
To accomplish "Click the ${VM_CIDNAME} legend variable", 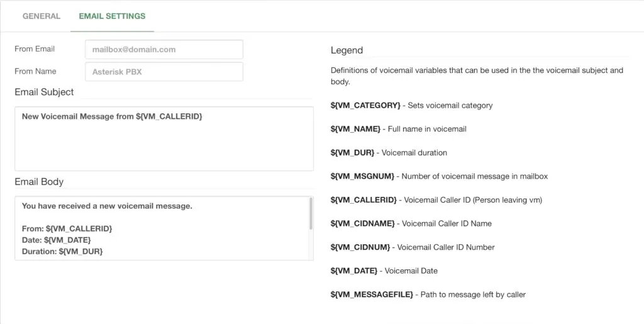I will click(x=362, y=224).
